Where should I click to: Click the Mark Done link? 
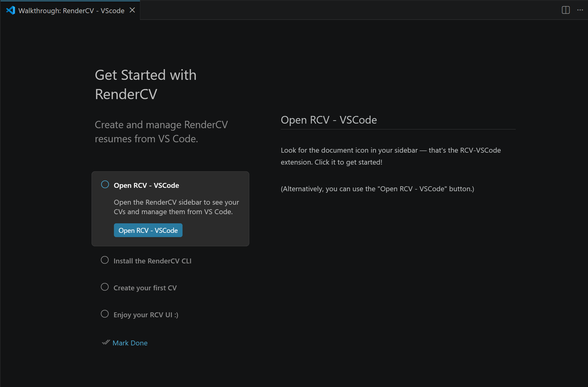click(x=130, y=343)
